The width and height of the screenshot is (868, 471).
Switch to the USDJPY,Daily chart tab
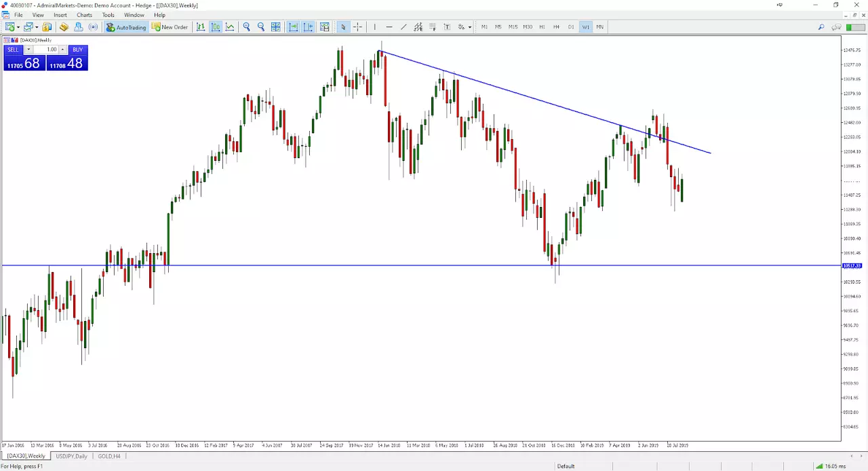(x=72, y=456)
